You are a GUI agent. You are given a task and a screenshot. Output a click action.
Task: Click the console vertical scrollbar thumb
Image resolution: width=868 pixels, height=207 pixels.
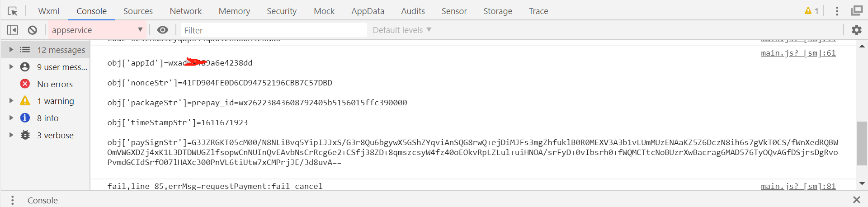pos(862,144)
